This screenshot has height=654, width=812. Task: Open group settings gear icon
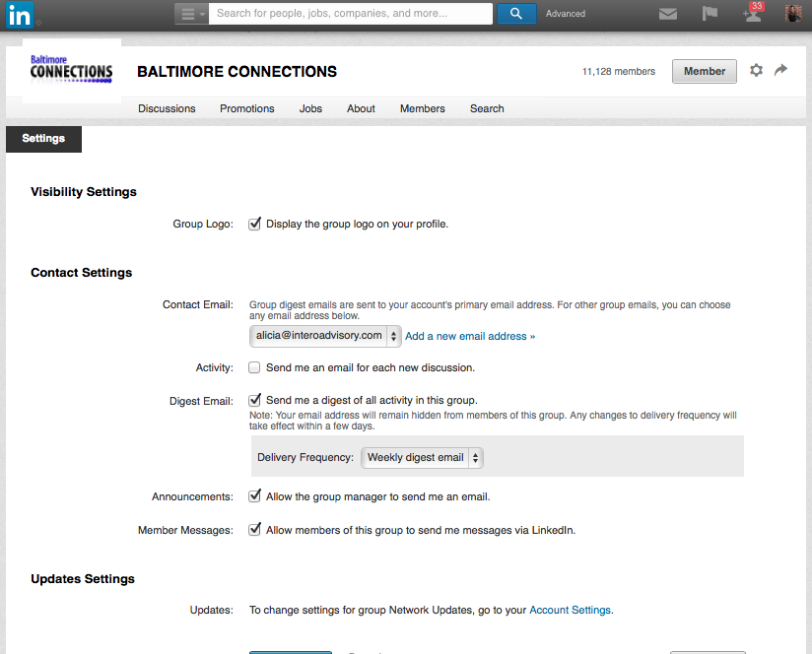pyautogui.click(x=756, y=71)
